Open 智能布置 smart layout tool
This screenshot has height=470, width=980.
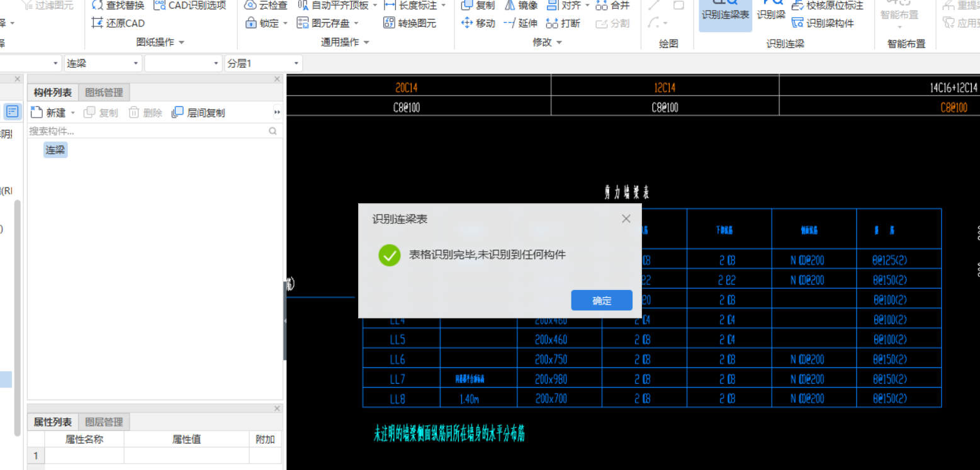coord(899,14)
